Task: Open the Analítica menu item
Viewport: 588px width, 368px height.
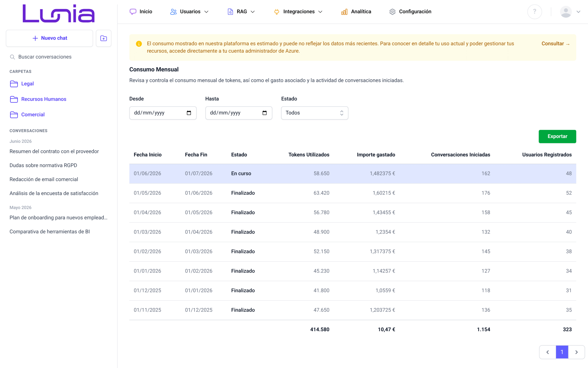Action: pyautogui.click(x=356, y=12)
